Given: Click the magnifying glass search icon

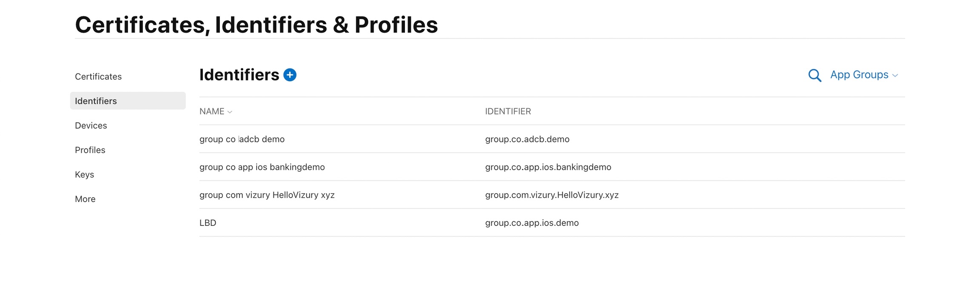Looking at the screenshot, I should pos(815,75).
